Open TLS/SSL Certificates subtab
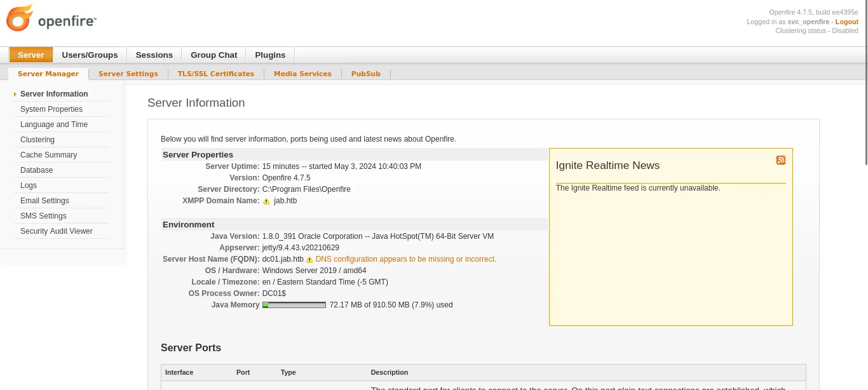Viewport: 868px width, 390px height. (x=216, y=74)
